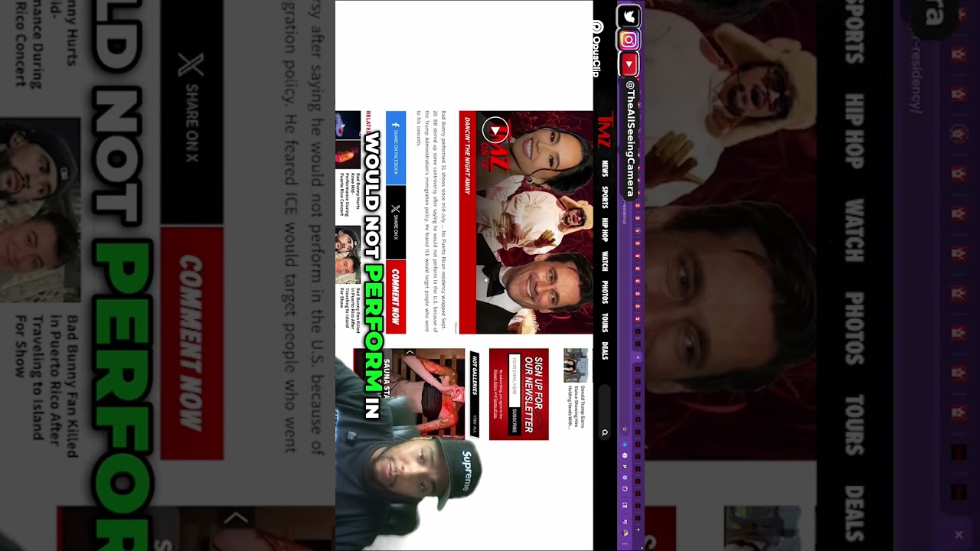Click the TMZ on TV hero image
The height and width of the screenshot is (551, 980).
tap(534, 223)
